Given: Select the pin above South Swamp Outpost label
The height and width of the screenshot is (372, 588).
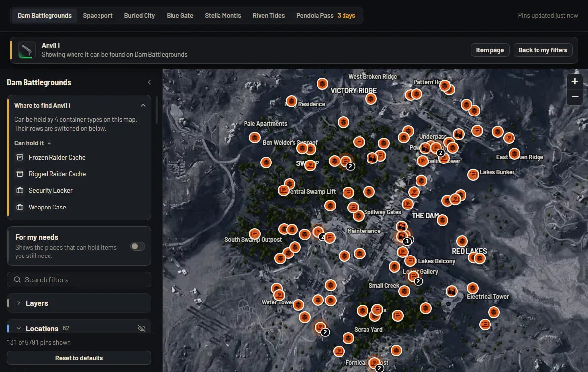Looking at the screenshot, I should (x=254, y=233).
